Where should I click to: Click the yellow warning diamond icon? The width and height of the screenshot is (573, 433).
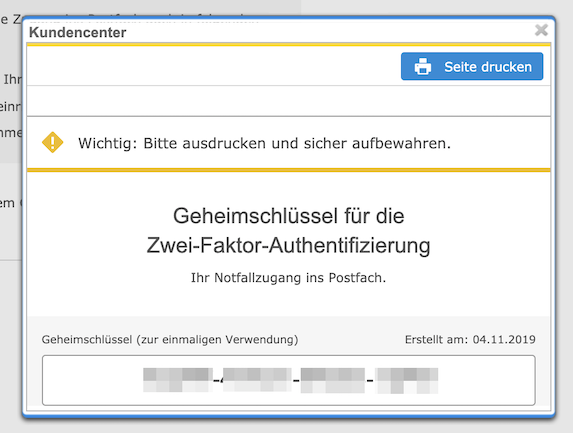tap(53, 143)
